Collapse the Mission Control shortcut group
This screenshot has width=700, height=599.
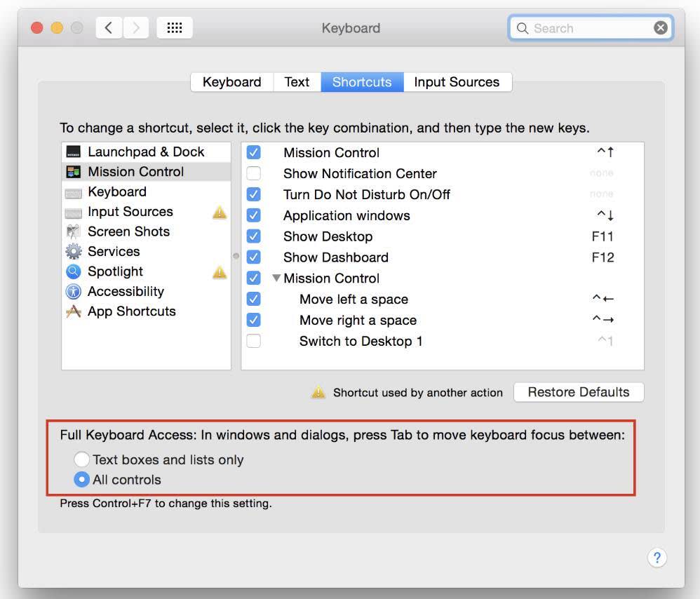pos(276,278)
